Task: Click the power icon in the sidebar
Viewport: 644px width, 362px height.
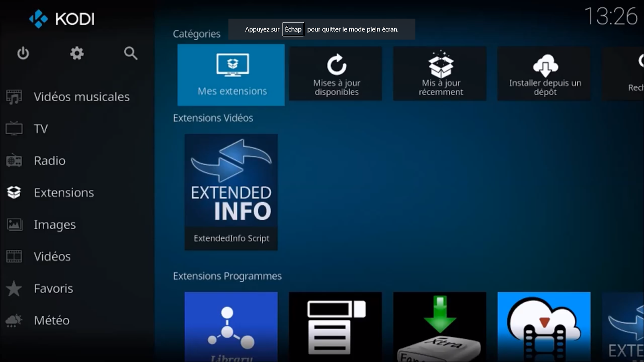Action: tap(23, 53)
